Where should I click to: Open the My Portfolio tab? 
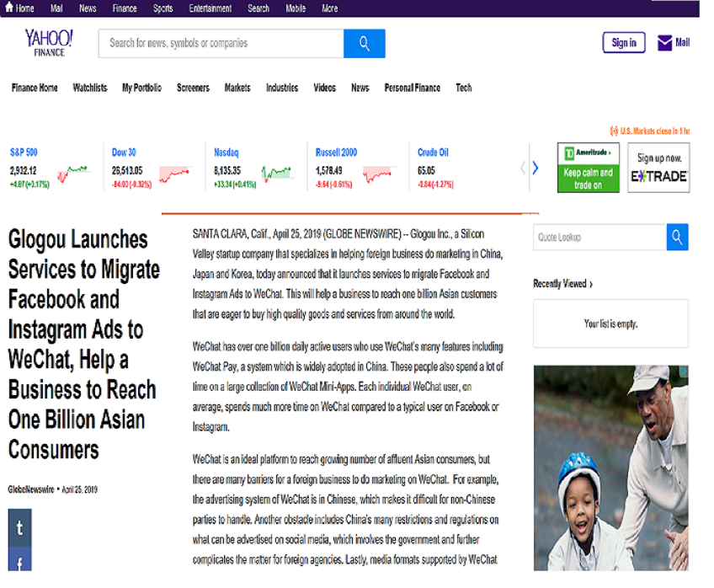141,88
